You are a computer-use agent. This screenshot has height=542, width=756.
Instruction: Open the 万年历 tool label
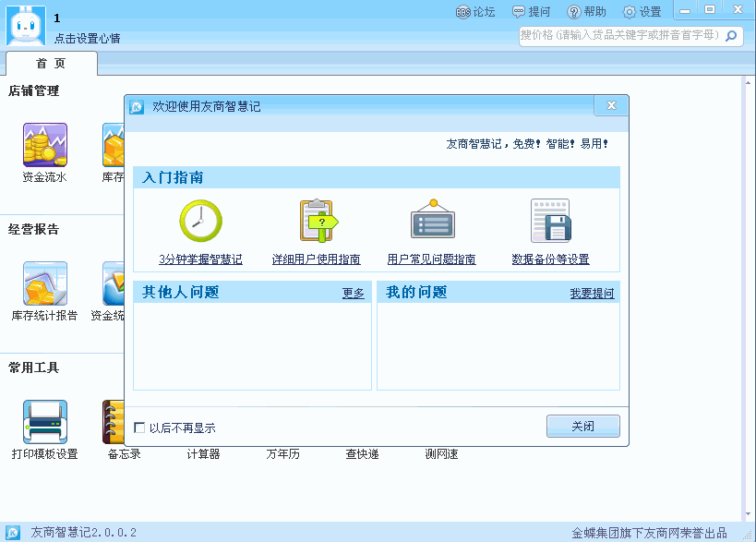coord(283,453)
